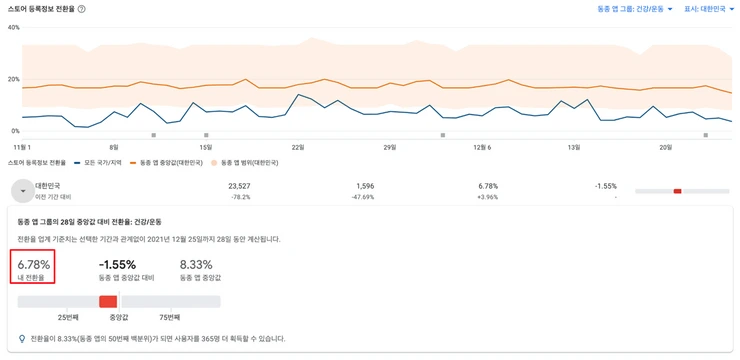Click the red marker on the percentile bar
Viewport: 740px width, 360px height.
(108, 302)
